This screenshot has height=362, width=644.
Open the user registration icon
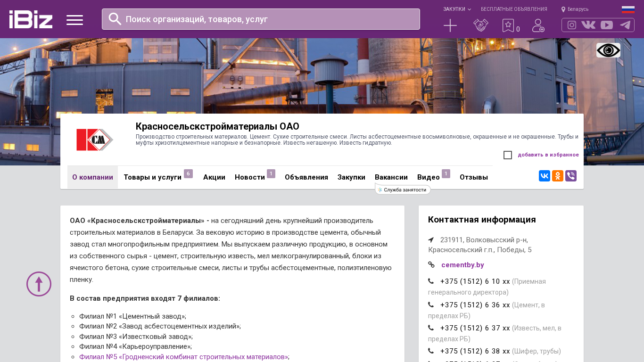point(538,25)
